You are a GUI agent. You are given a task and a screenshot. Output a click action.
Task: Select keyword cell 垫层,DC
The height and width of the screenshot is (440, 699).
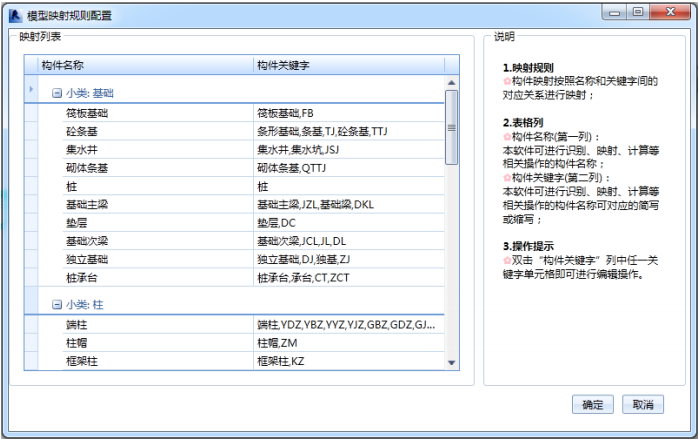pos(349,223)
